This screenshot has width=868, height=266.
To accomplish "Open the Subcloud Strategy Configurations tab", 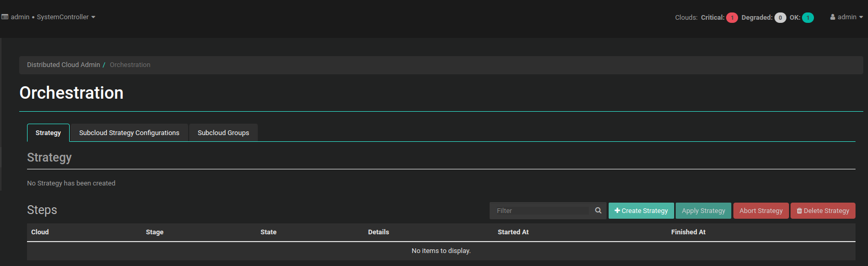I will 129,133.
